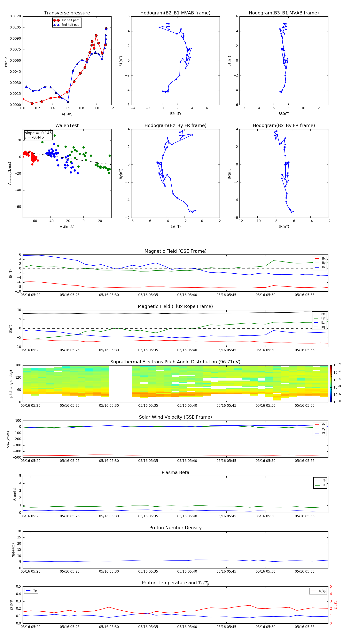Click the Suprathermal Electrons Pitch Angle Distribution title
The image size is (351, 644).
pyautogui.click(x=175, y=362)
